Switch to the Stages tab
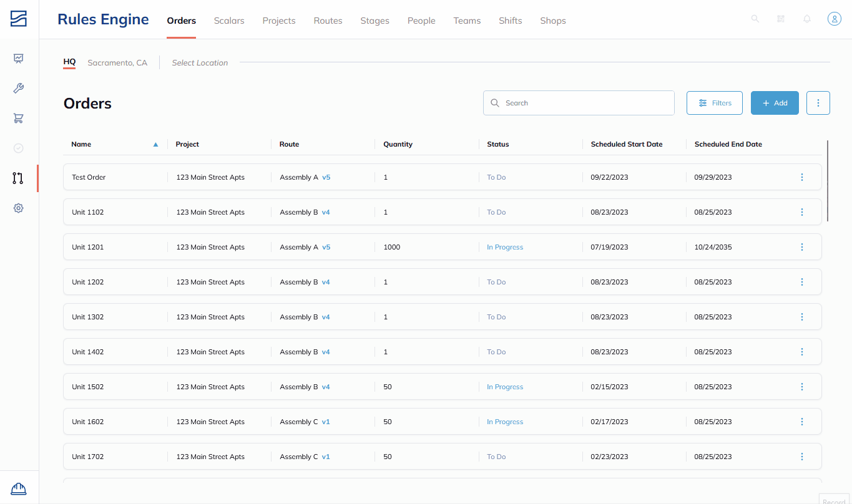Image resolution: width=852 pixels, height=504 pixels. pyautogui.click(x=375, y=21)
